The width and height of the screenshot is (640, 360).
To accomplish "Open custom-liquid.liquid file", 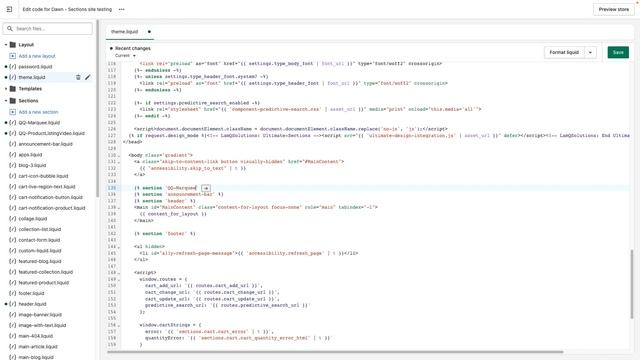I will tap(40, 251).
